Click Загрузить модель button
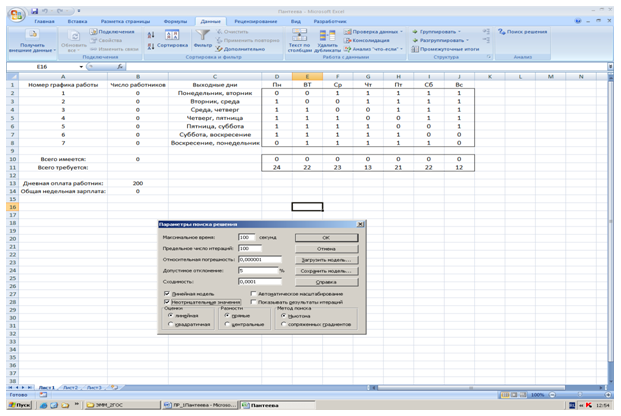The image size is (621, 416). (326, 260)
